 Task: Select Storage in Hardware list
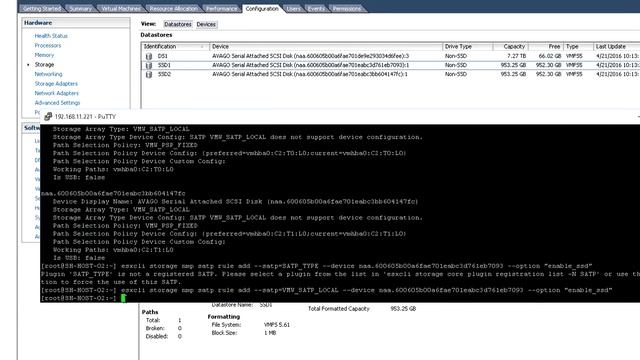pyautogui.click(x=44, y=64)
